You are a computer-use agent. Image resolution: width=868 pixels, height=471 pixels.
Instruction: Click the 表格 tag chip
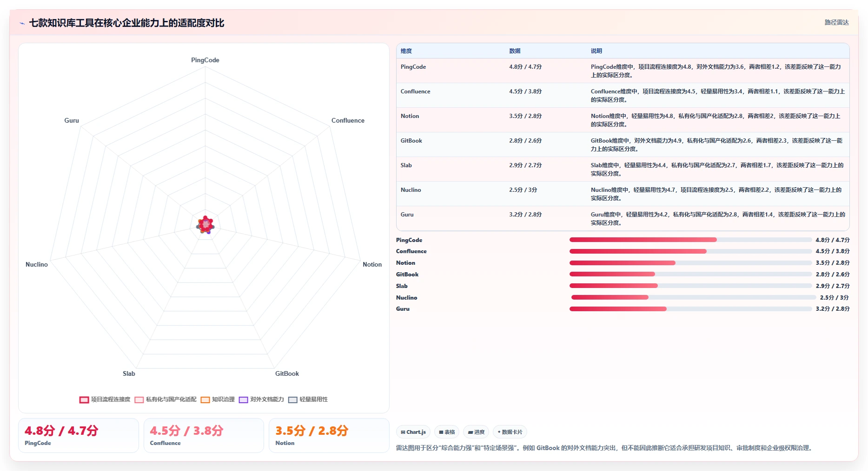[x=447, y=432]
